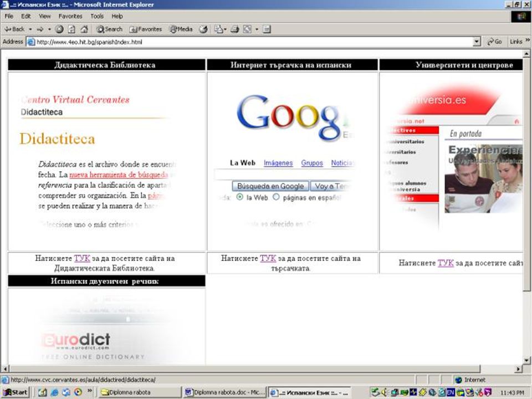Click the horizontal scrollbar thumb
The height and width of the screenshot is (399, 532).
point(244,369)
